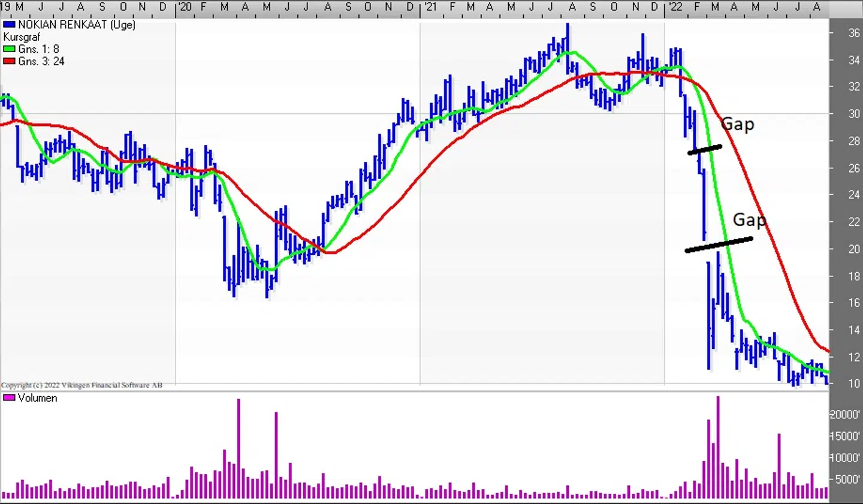Click the red Gns. 3: 24 legend swatch

(x=9, y=61)
